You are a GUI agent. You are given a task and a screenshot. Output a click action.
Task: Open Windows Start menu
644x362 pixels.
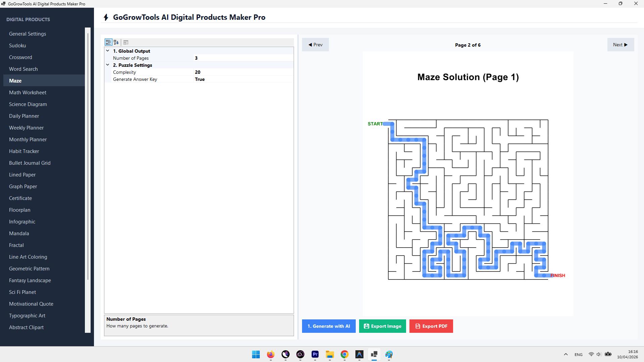pos(256,354)
